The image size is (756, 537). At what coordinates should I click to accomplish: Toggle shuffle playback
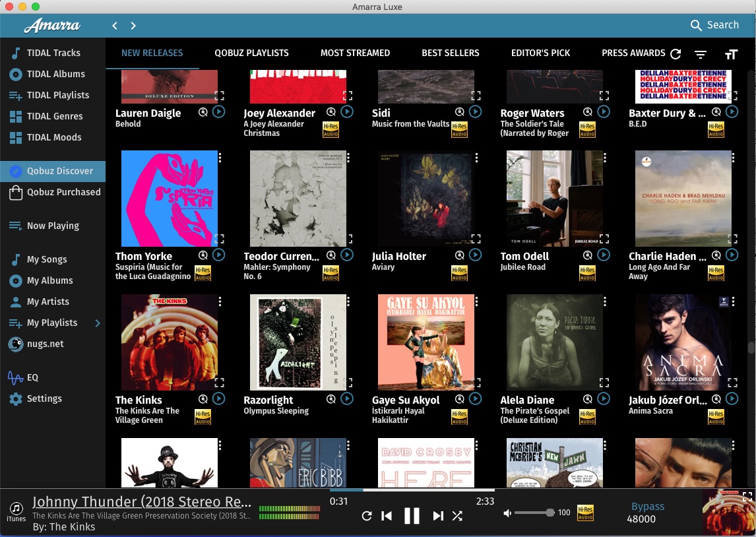pyautogui.click(x=458, y=516)
